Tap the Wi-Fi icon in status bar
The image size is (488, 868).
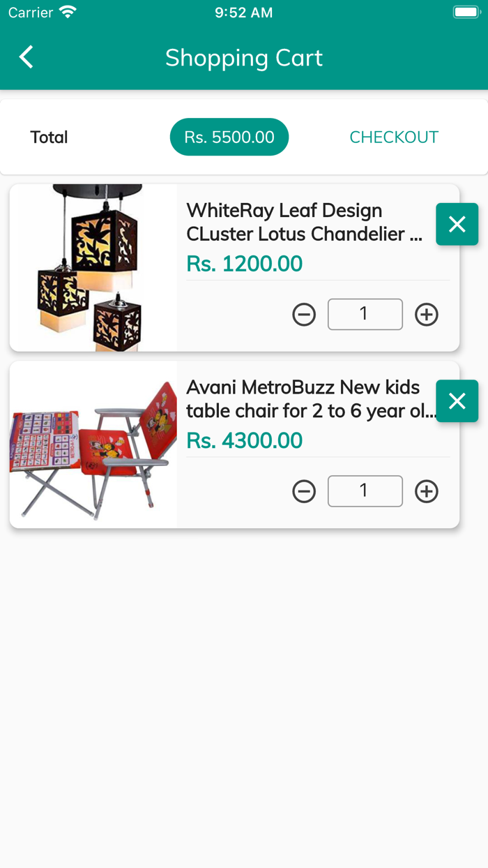coord(68,13)
